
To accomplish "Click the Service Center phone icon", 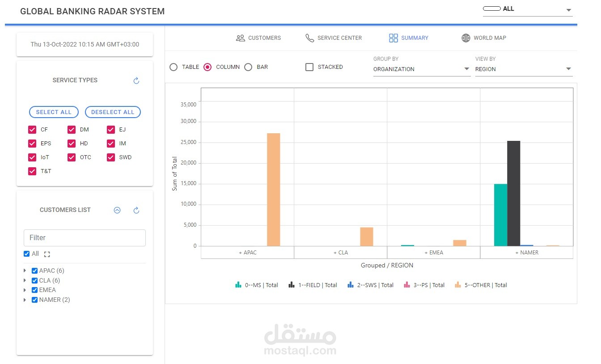I will 309,38.
